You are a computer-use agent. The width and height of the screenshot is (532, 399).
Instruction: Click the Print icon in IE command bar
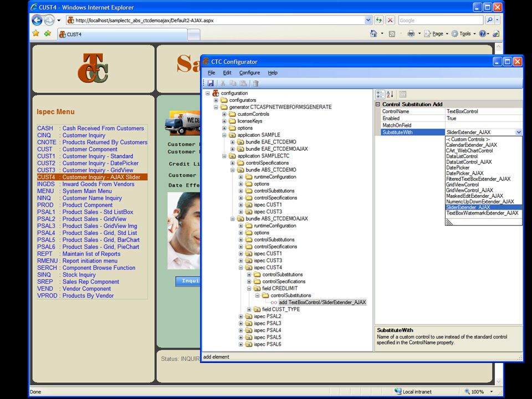(x=411, y=34)
